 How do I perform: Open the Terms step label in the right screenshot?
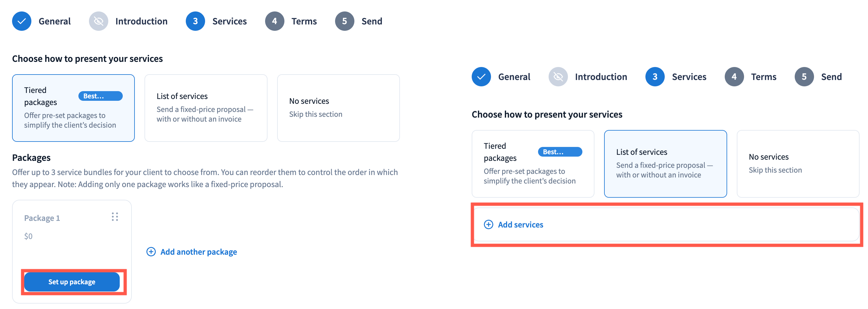coord(764,77)
